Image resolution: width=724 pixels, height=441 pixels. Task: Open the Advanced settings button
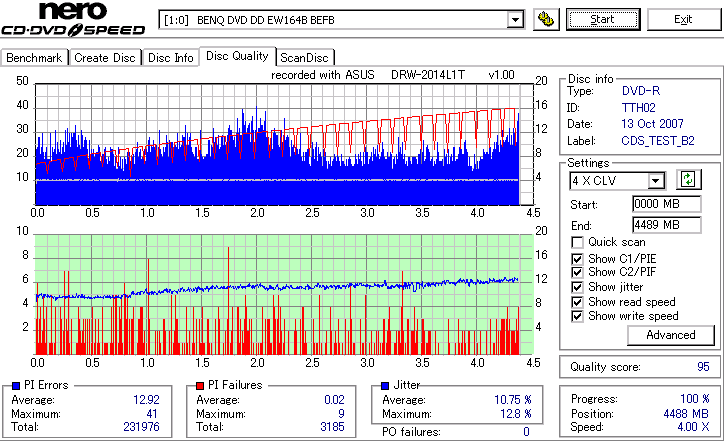coord(670,335)
